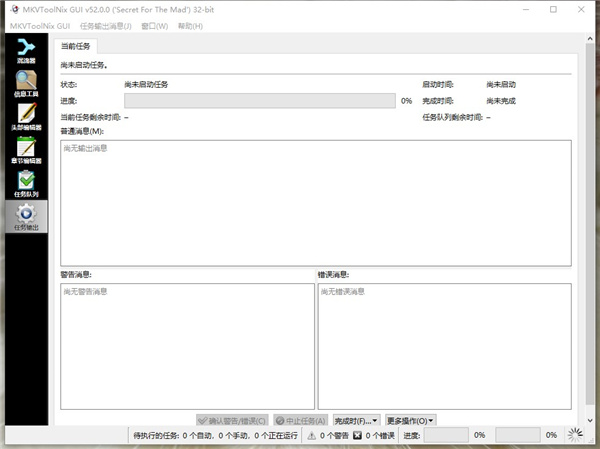Click the spinning activity indicator icon

(575, 435)
